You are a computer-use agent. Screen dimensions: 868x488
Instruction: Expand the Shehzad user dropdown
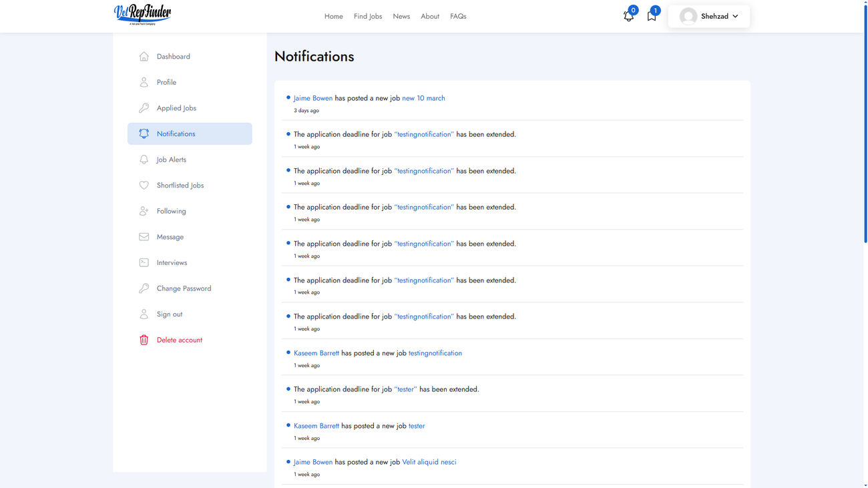tap(709, 17)
